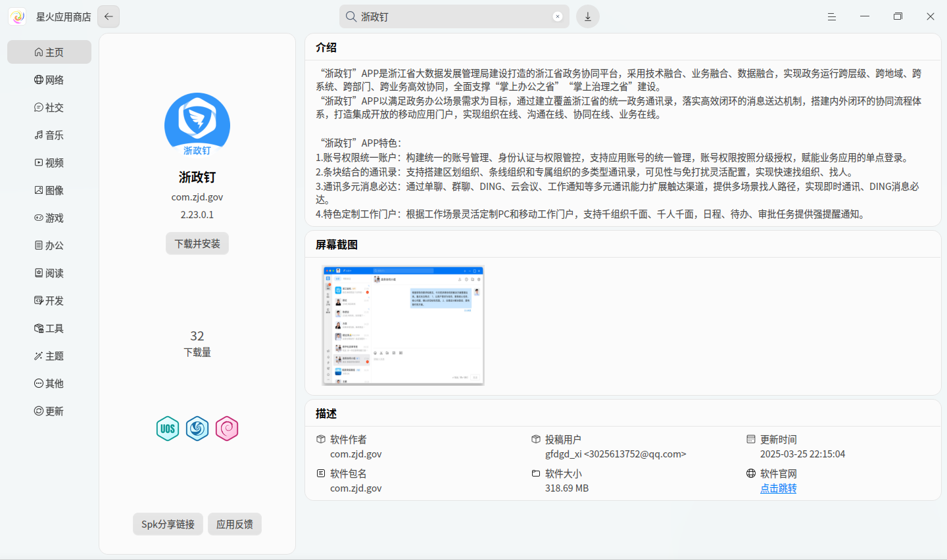The image size is (947, 560).
Task: Click the Debian compatibility badge
Action: (x=227, y=429)
